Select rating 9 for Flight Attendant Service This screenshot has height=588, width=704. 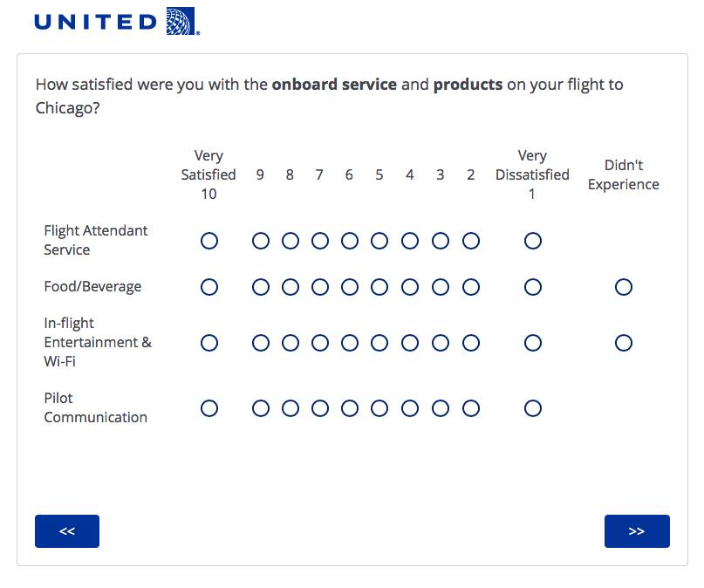(260, 241)
